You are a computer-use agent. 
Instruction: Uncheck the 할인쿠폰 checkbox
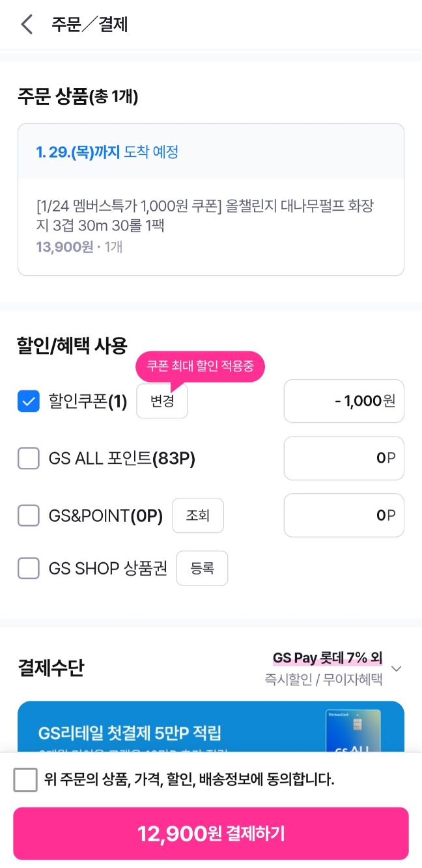coord(29,401)
